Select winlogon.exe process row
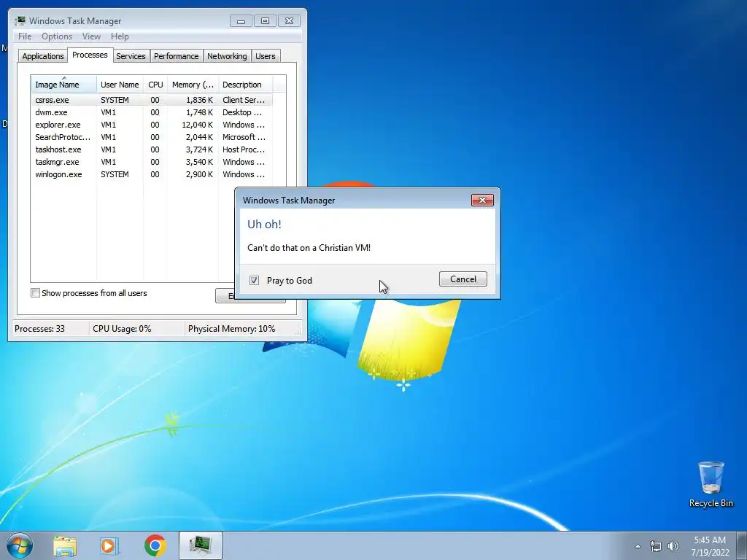Viewport: 747px width, 560px height. coord(152,174)
